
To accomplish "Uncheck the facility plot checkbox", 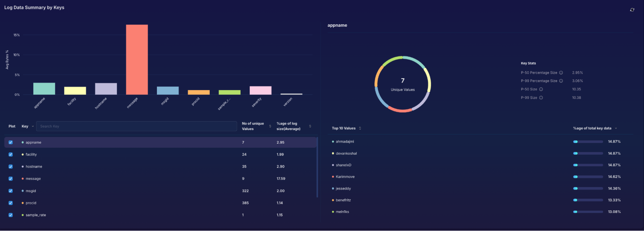I will [x=11, y=155].
